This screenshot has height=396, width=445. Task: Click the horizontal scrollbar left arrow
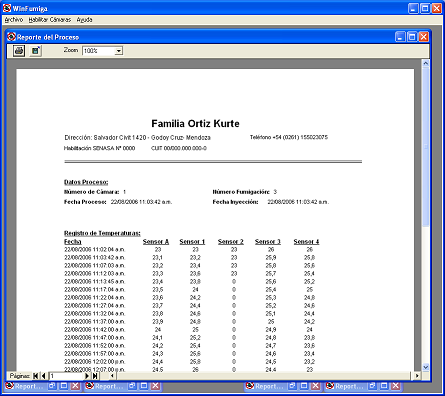coord(112,376)
